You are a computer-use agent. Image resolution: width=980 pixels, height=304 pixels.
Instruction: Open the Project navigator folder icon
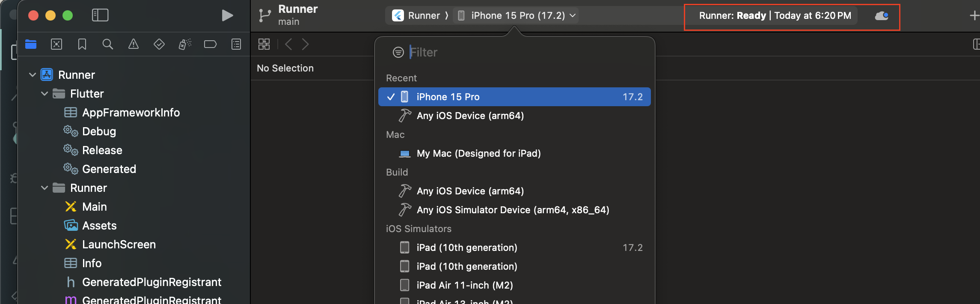point(31,44)
